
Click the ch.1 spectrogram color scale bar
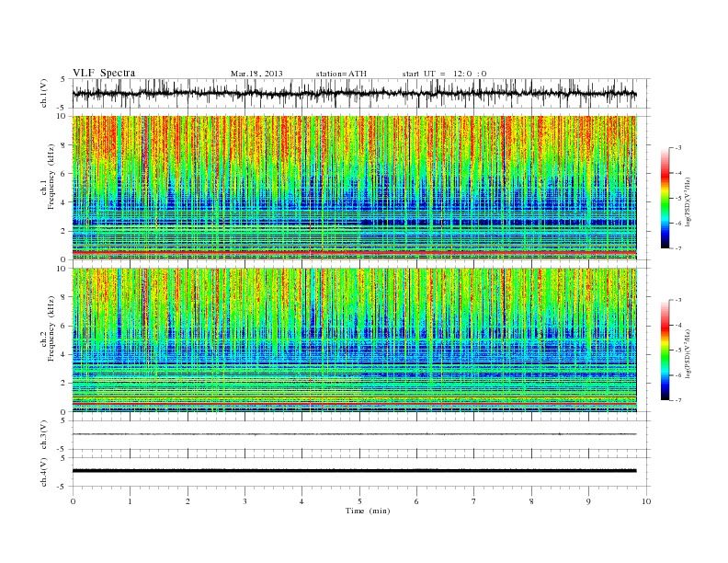[x=665, y=198]
